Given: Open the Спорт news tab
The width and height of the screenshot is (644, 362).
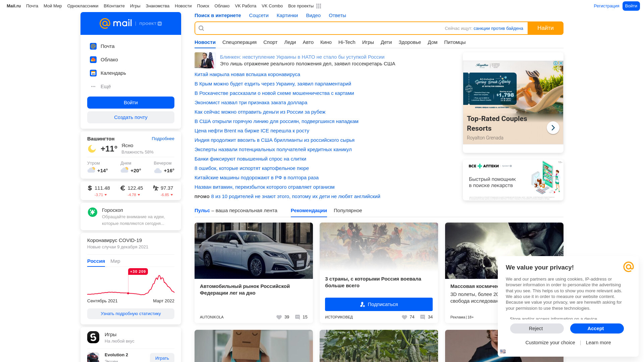Looking at the screenshot, I should 270,42.
